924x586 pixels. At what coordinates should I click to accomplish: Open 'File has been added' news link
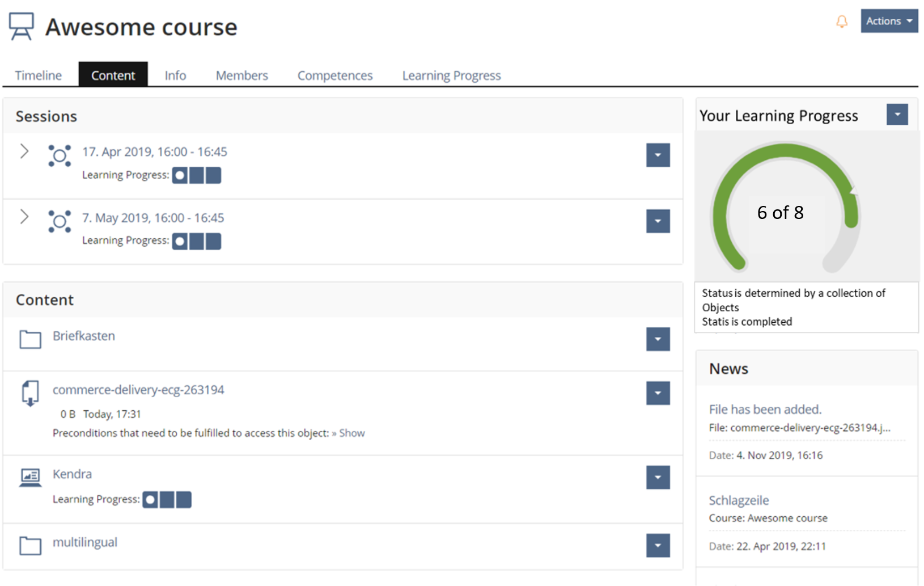[x=765, y=409]
